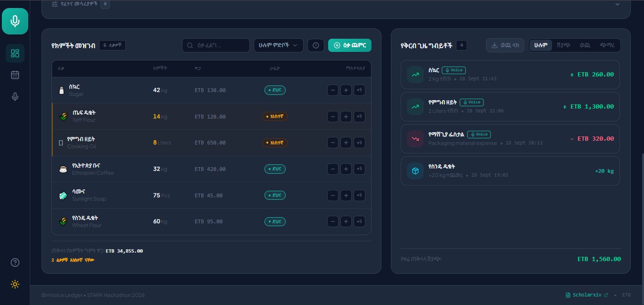Screen dimensions: 644x305
Task: Click the አነስተኛ low-stock badge for Teff Flour
Action: point(275,117)
